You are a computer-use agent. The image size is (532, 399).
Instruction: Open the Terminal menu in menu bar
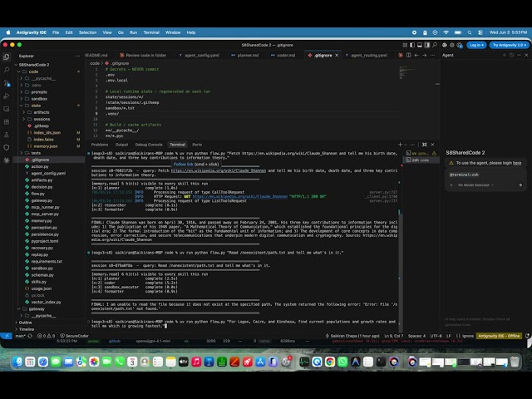pyautogui.click(x=151, y=32)
